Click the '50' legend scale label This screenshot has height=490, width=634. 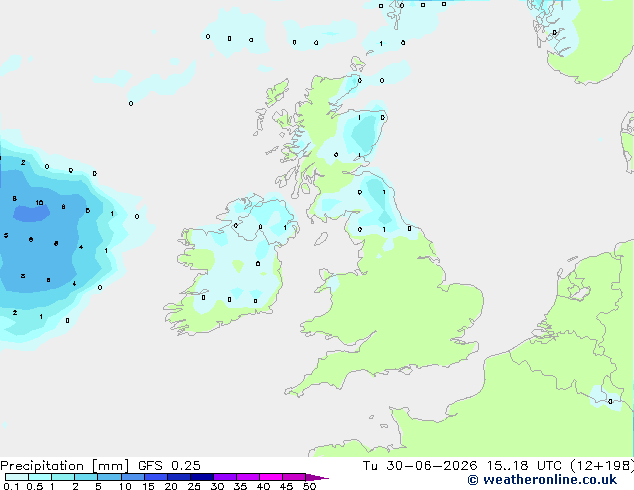(309, 486)
